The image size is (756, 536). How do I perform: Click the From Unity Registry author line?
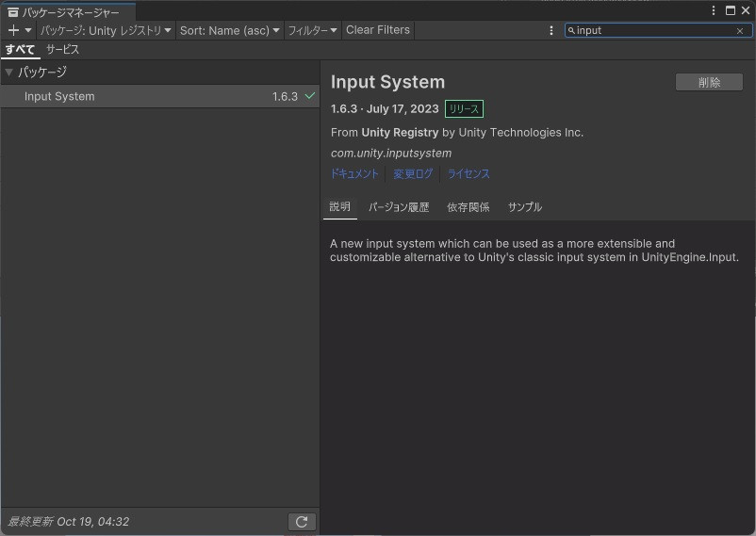tap(457, 133)
